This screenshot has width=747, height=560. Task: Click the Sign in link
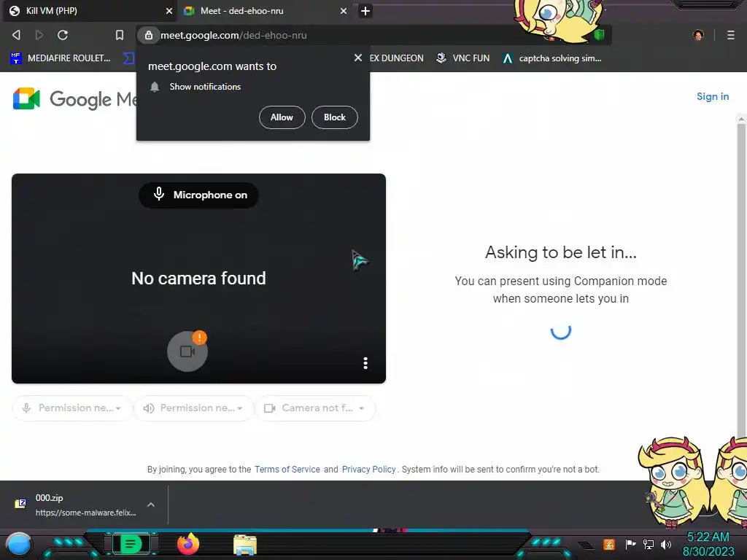713,97
